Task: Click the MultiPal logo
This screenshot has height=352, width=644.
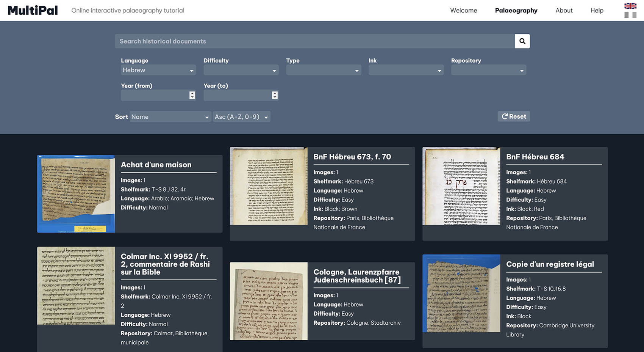Action: [32, 10]
